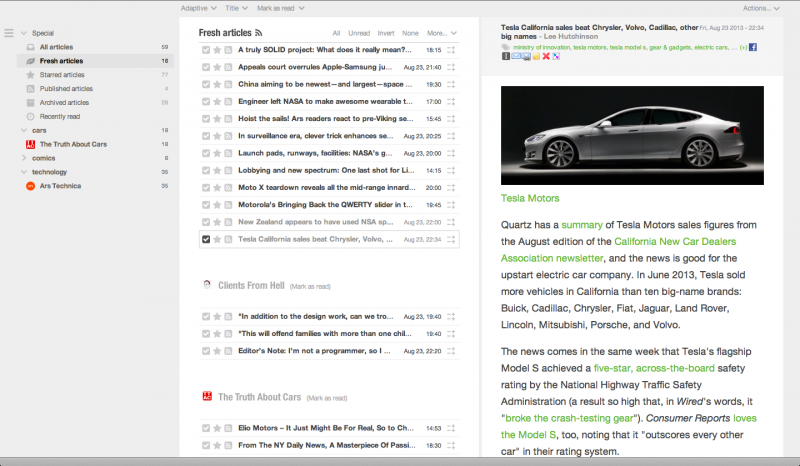
Task: Click the red X icon under article tags
Action: click(545, 57)
